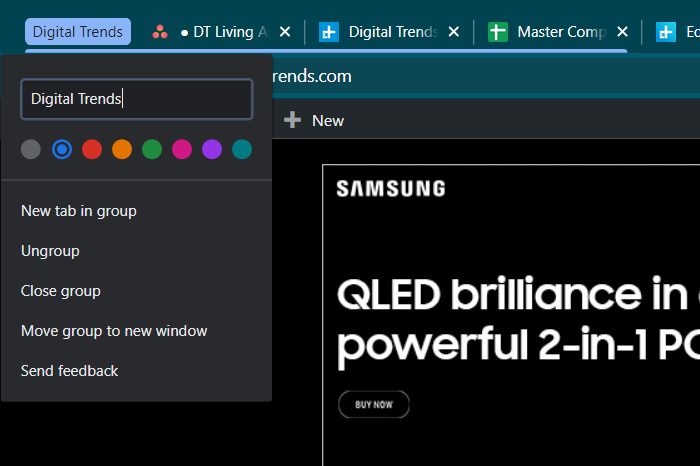Click the group name input field
700x466 pixels.
[x=137, y=99]
